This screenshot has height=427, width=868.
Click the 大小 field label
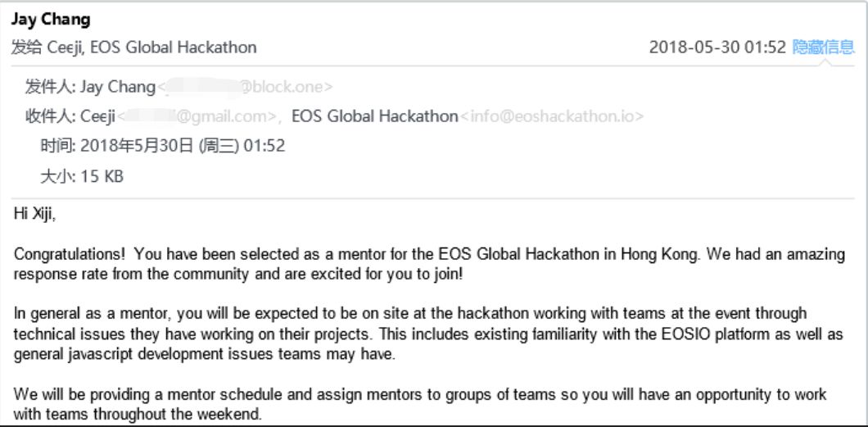coord(58,176)
